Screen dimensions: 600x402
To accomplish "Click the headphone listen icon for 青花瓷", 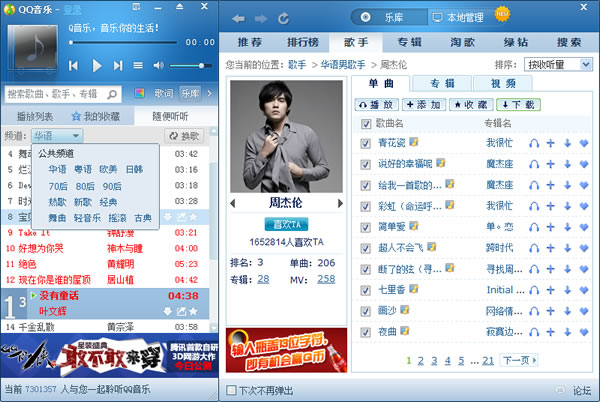I will coord(535,143).
